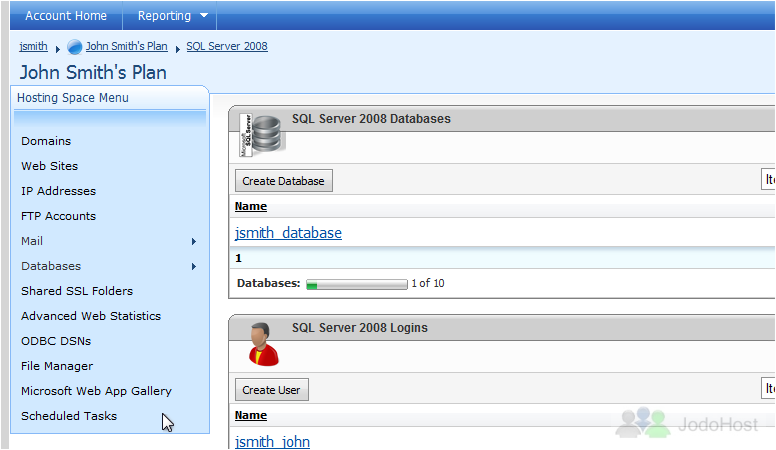Click the SQL Server 2008 Logins heading
776x450 pixels.
click(359, 328)
